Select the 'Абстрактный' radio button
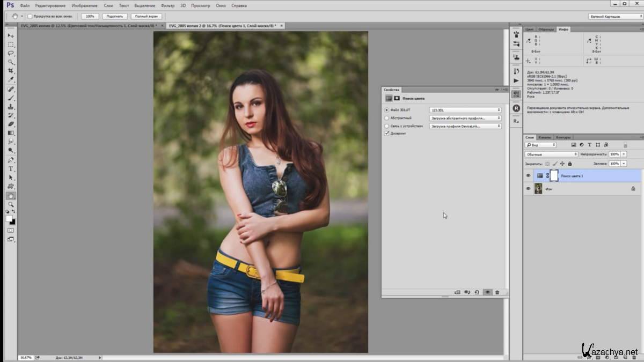The height and width of the screenshot is (362, 644). (387, 118)
